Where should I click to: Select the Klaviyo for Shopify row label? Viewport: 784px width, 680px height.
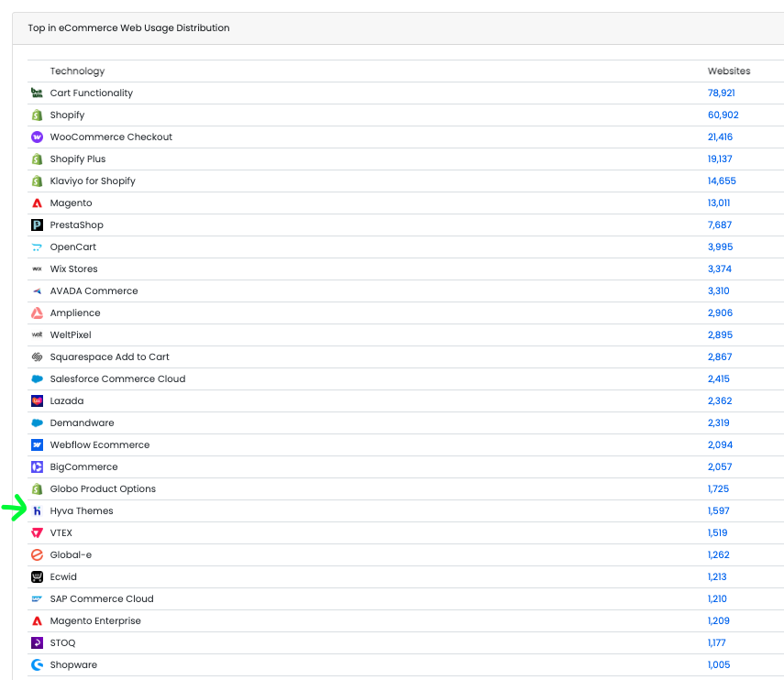pos(91,181)
